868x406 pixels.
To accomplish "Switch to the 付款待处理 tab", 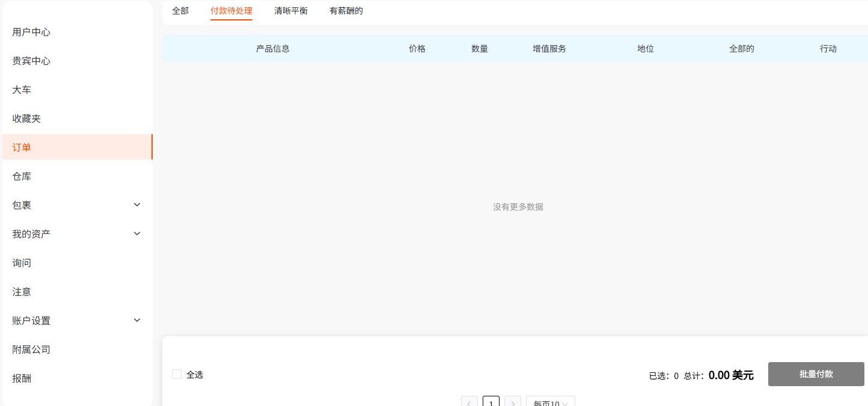I will tap(231, 11).
